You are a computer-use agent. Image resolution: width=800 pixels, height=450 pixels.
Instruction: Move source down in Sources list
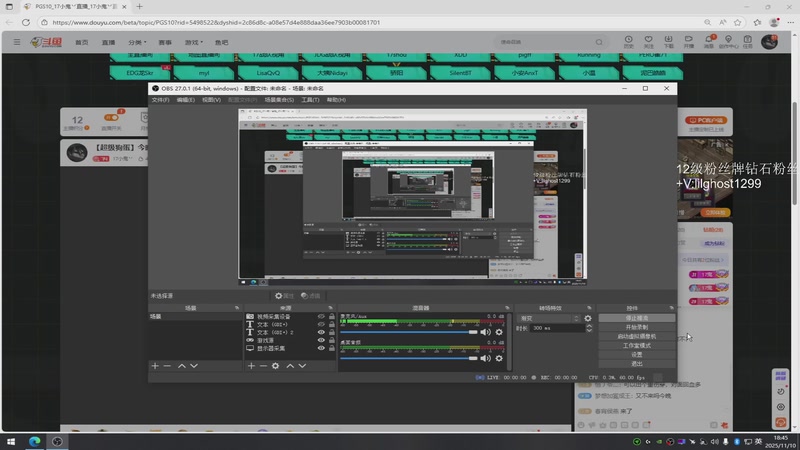tap(302, 366)
